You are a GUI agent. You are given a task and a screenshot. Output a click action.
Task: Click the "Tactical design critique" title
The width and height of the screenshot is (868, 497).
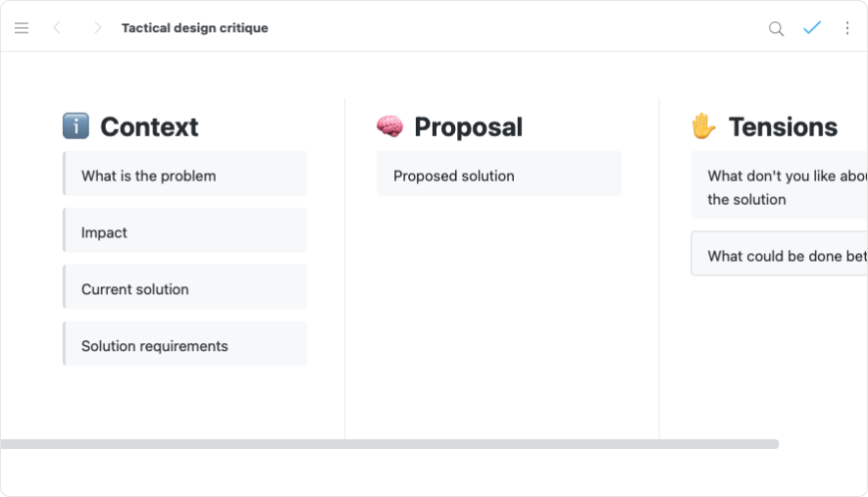[194, 28]
